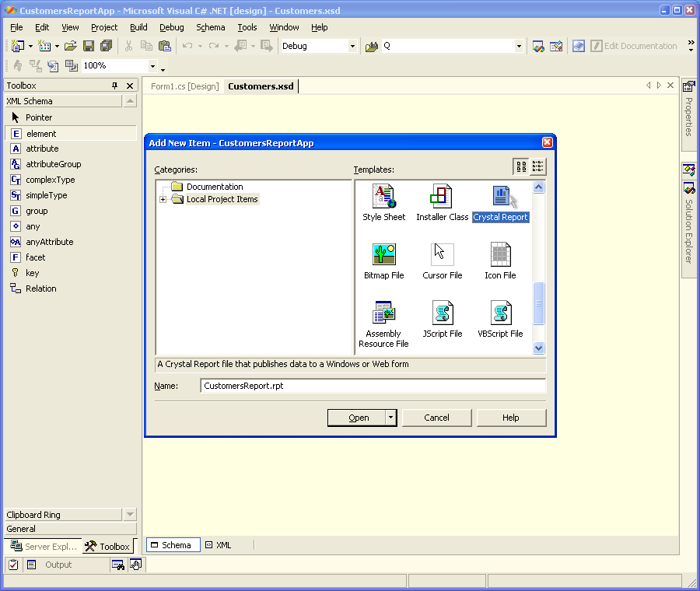Screen dimensions: 700x591
Task: Toggle auto-hide pin on Toolbox panel
Action: coord(115,86)
